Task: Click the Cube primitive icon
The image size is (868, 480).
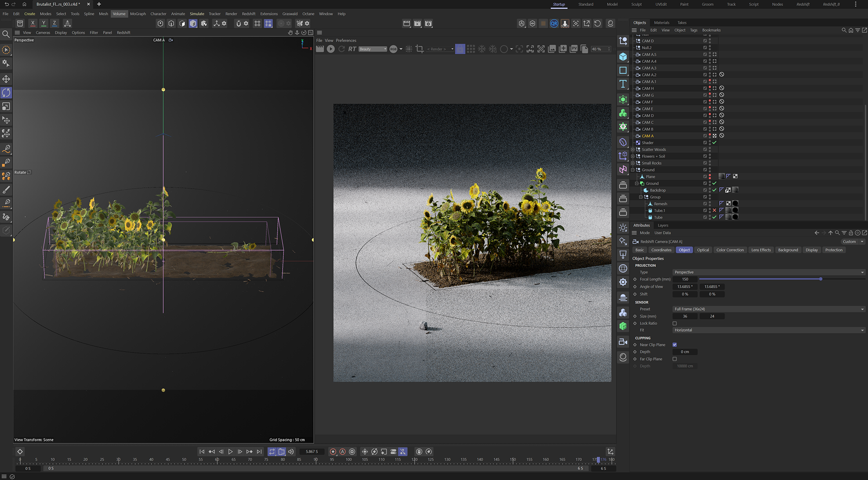Action: tap(623, 57)
